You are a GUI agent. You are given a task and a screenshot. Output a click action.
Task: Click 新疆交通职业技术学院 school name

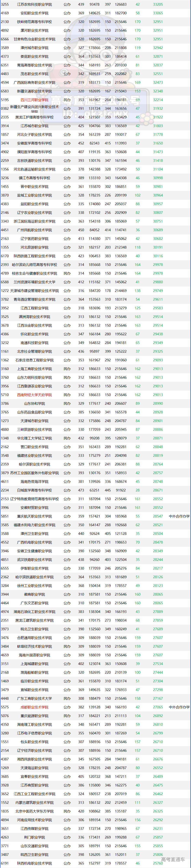click(x=35, y=91)
